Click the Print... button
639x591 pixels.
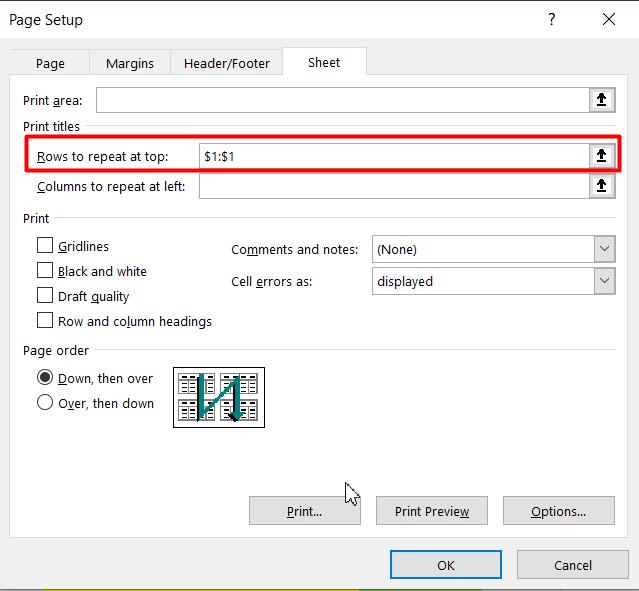click(x=305, y=511)
